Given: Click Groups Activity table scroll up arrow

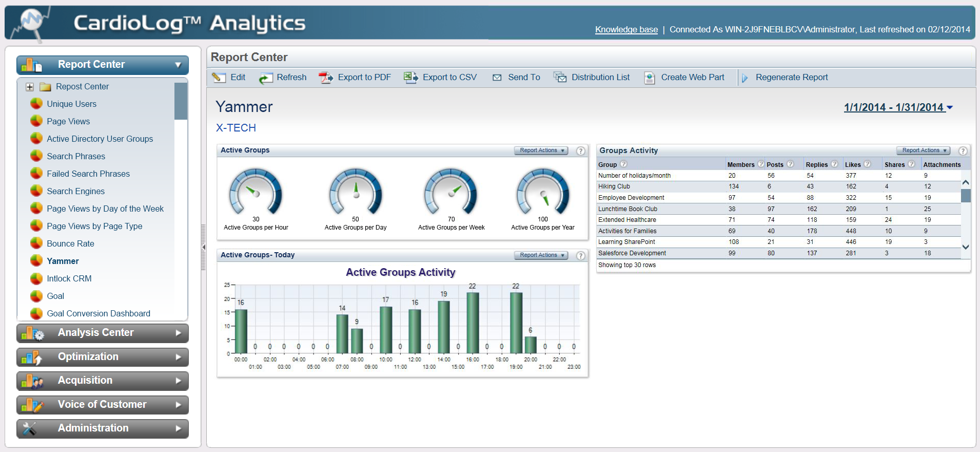Looking at the screenshot, I should [x=966, y=182].
